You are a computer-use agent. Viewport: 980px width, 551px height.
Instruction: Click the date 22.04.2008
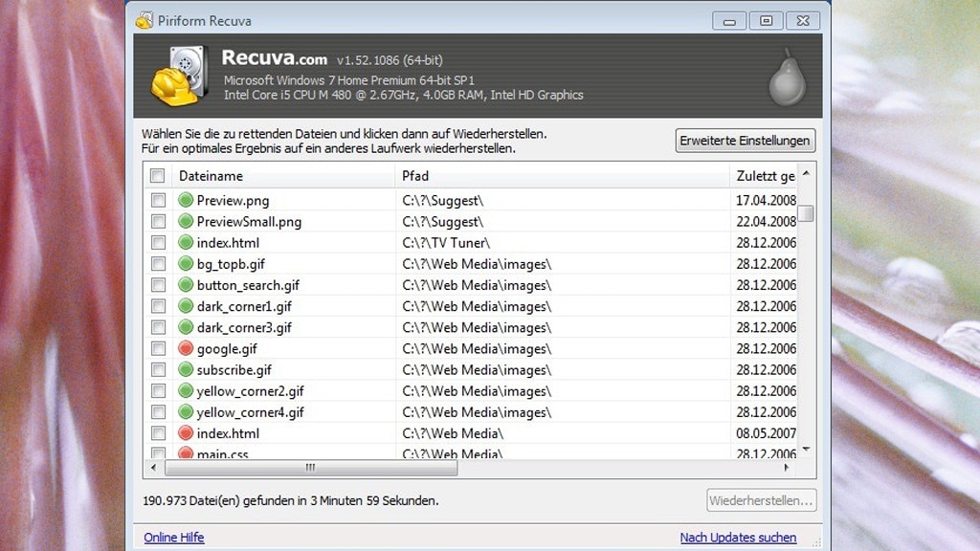(767, 222)
